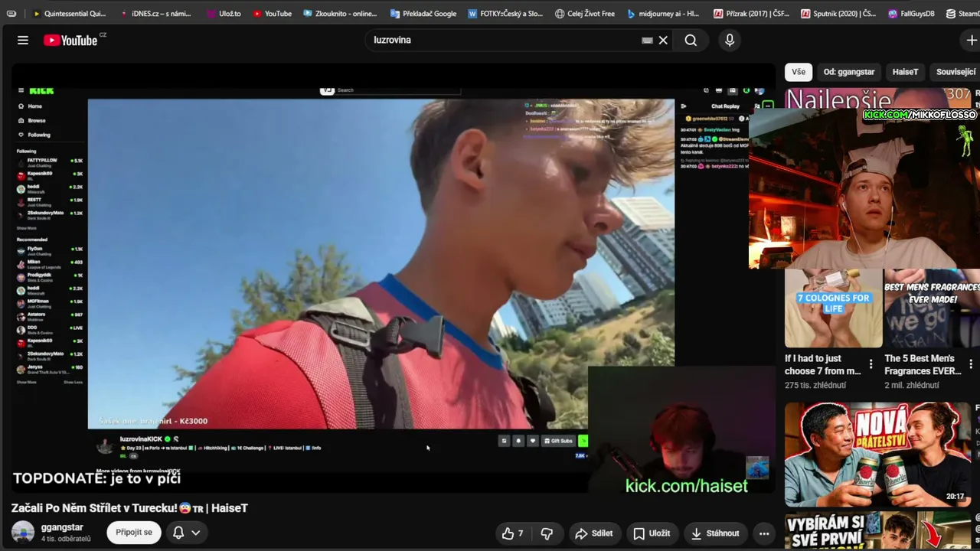Join the channel with Připojit se

point(134,533)
